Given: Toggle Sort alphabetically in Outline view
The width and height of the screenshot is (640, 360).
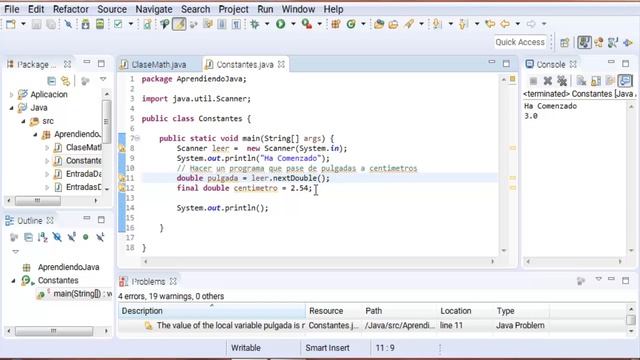Looking at the screenshot, I should [42, 237].
